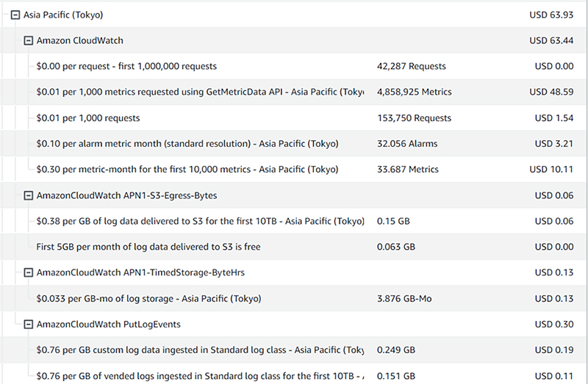
Task: Select '$0.30 per metric-month' description
Action: point(187,170)
